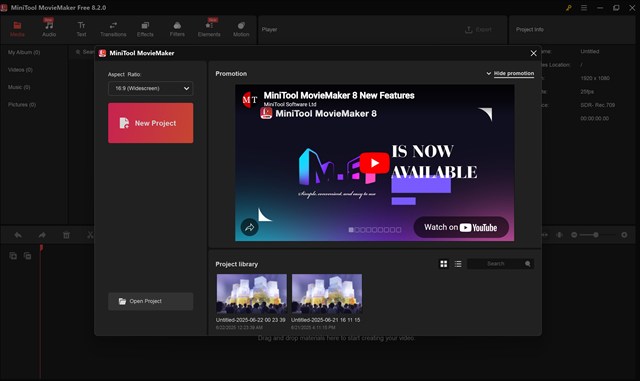Viewport: 640px width, 381px height.
Task: Click the Export button in player
Action: point(478,29)
